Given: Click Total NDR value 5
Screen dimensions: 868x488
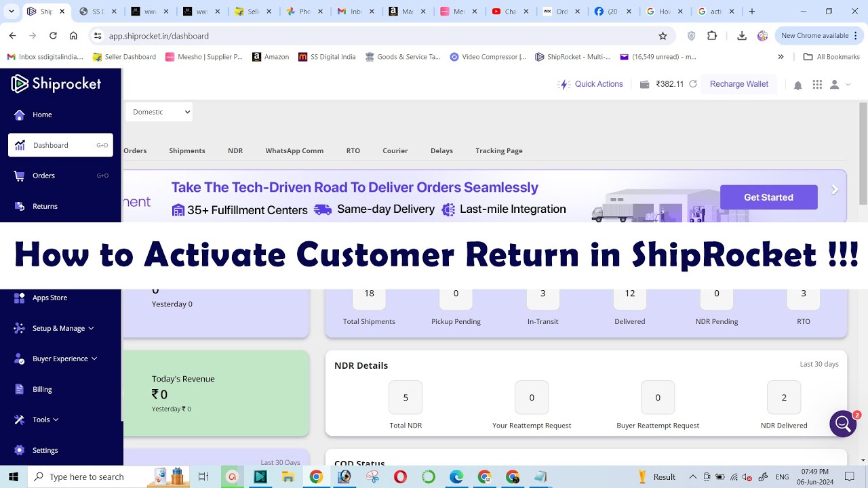Looking at the screenshot, I should (x=406, y=398).
